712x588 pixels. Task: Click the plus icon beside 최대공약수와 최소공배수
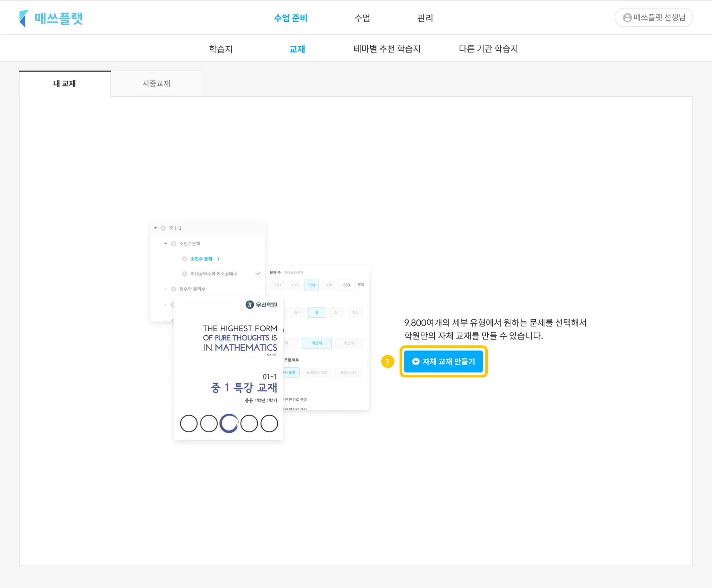pos(185,274)
